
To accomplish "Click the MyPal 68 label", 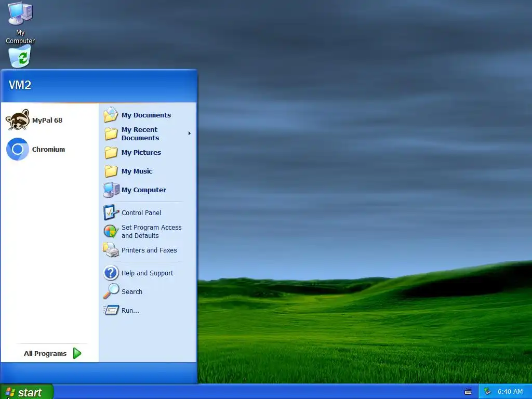I will (47, 120).
